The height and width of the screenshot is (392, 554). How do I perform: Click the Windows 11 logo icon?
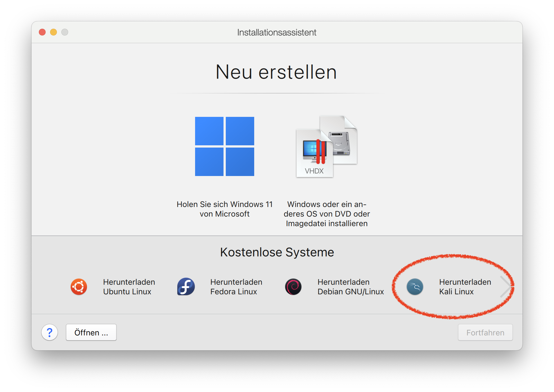coord(224,146)
